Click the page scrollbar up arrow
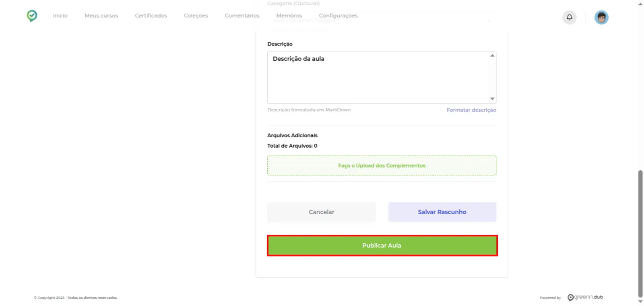This screenshot has width=644, height=306. (x=640, y=4)
